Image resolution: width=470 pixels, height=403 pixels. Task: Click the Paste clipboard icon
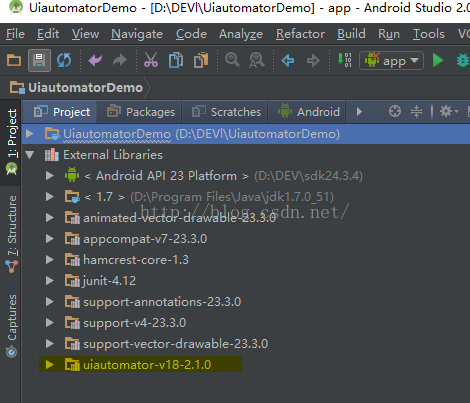201,60
